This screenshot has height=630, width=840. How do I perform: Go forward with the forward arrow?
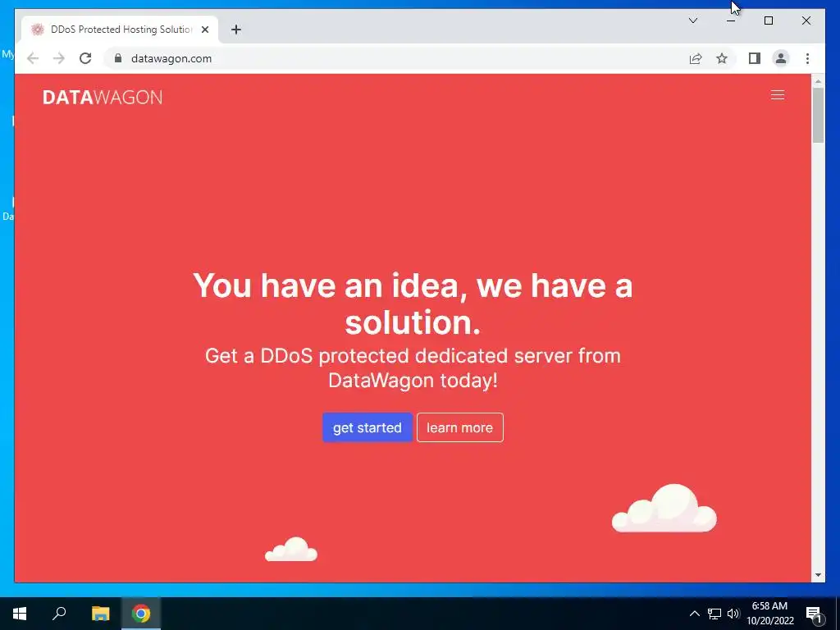click(59, 58)
